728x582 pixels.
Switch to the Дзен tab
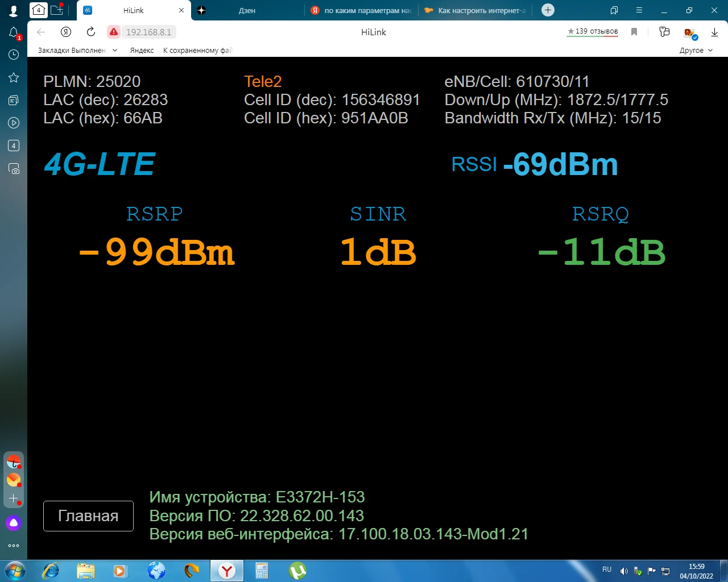tap(247, 10)
